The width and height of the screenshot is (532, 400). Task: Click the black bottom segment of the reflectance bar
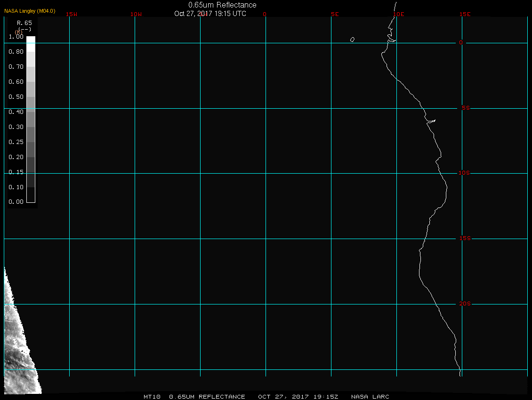[x=31, y=195]
